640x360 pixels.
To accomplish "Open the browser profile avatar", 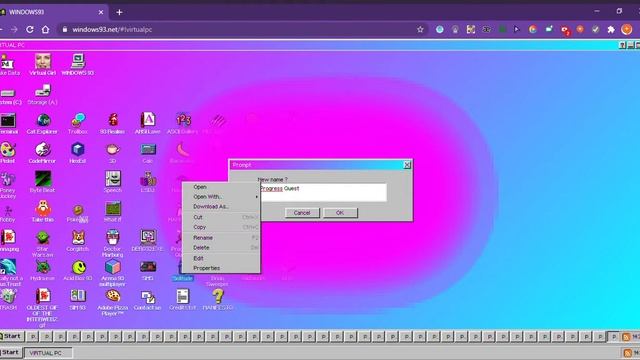I will click(627, 29).
